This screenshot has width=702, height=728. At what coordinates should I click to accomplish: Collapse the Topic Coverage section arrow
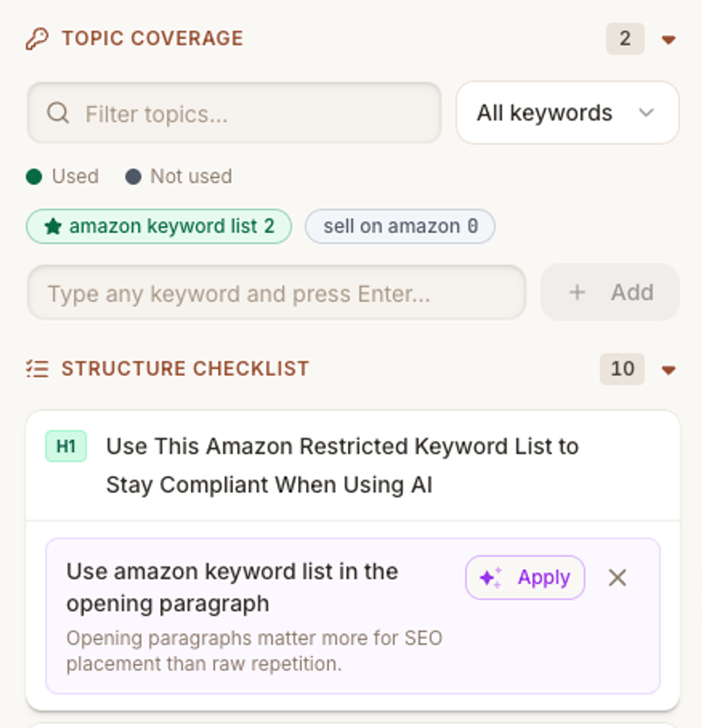(x=669, y=40)
